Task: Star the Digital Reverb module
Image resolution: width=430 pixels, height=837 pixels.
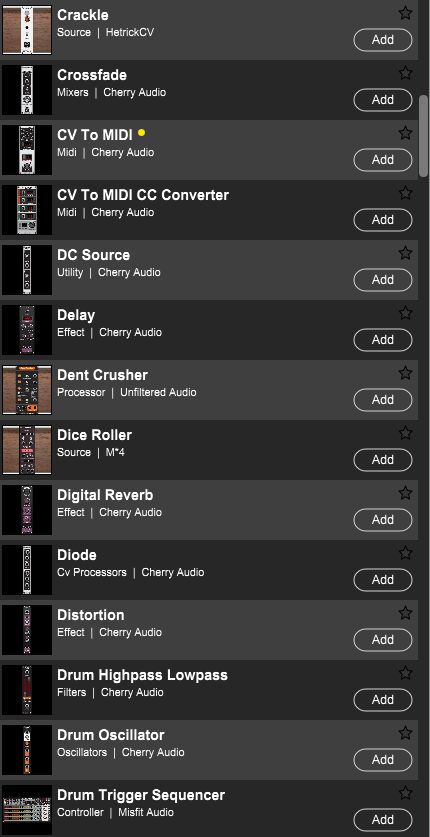Action: (x=405, y=493)
